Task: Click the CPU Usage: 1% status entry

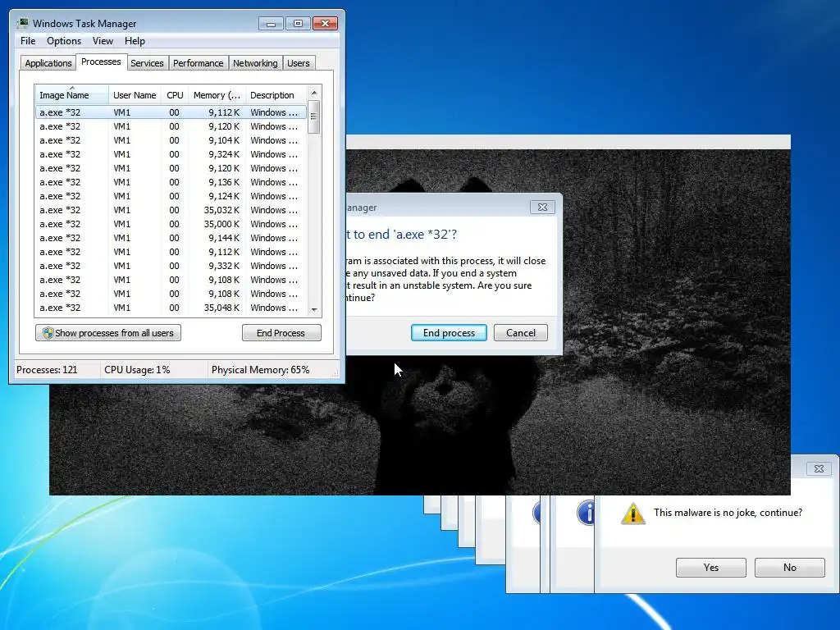Action: (137, 370)
